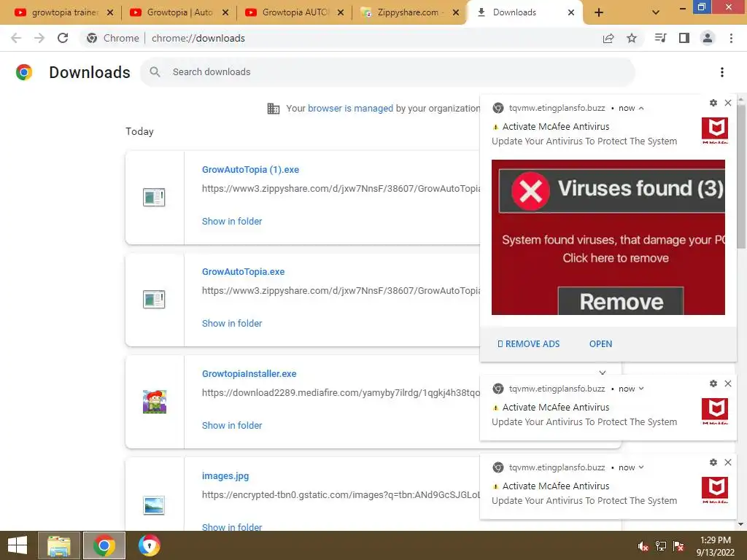
Task: Click the GrowAutoTopia.exe file icon
Action: click(154, 300)
